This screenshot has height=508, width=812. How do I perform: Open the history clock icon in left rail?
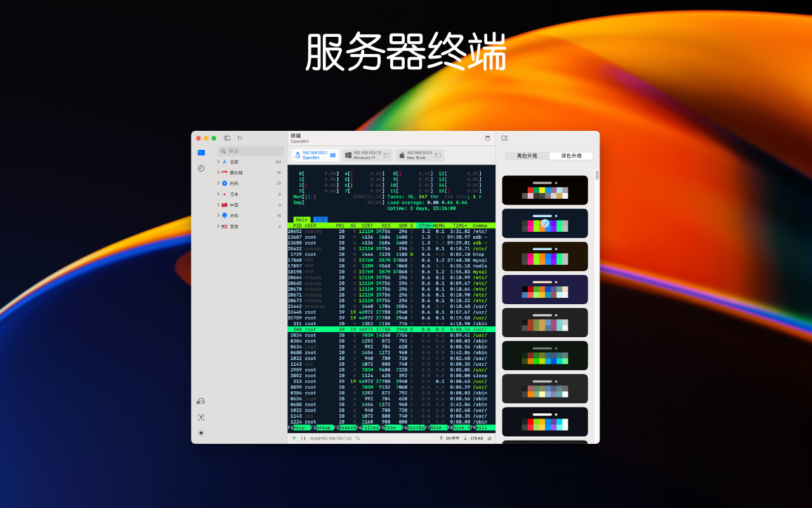[x=201, y=168]
